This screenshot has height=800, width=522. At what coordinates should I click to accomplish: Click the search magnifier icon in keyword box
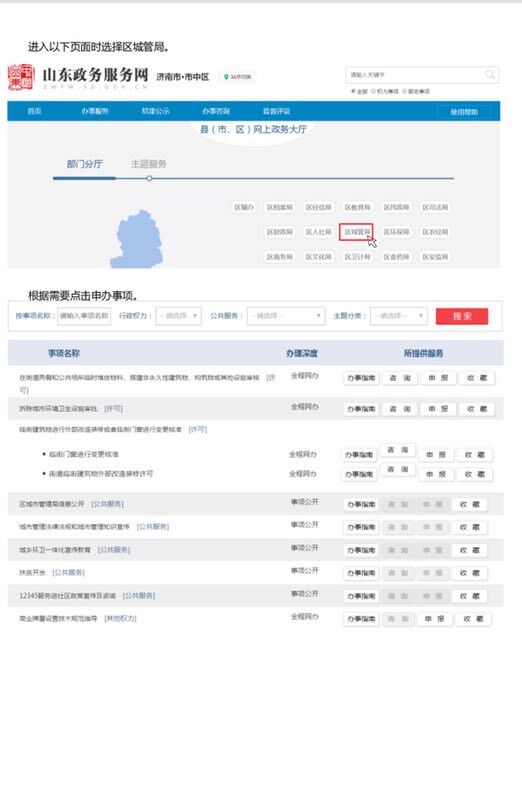click(x=489, y=74)
